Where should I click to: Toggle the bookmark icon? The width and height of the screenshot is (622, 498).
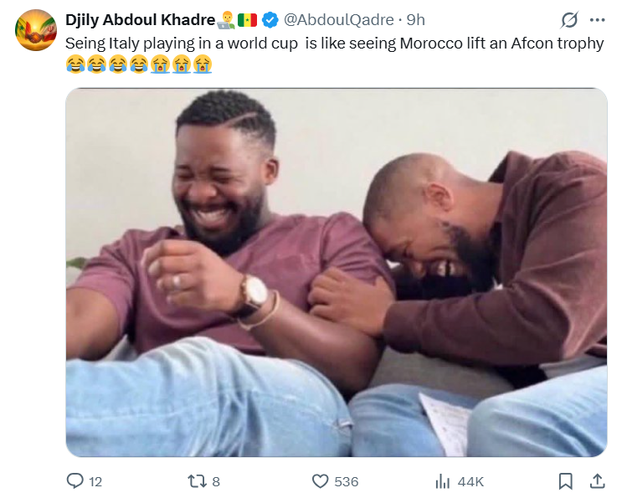[566, 481]
